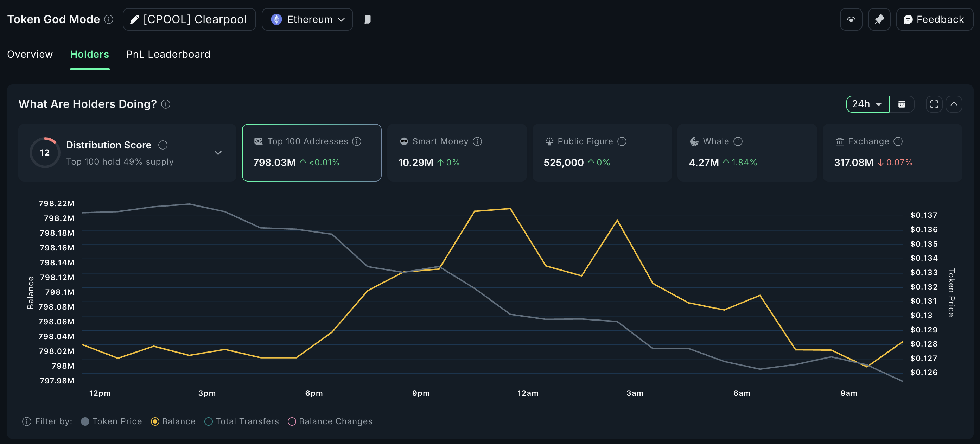980x444 pixels.
Task: Click info icon beside What Are Holders Doing
Action: (x=165, y=104)
